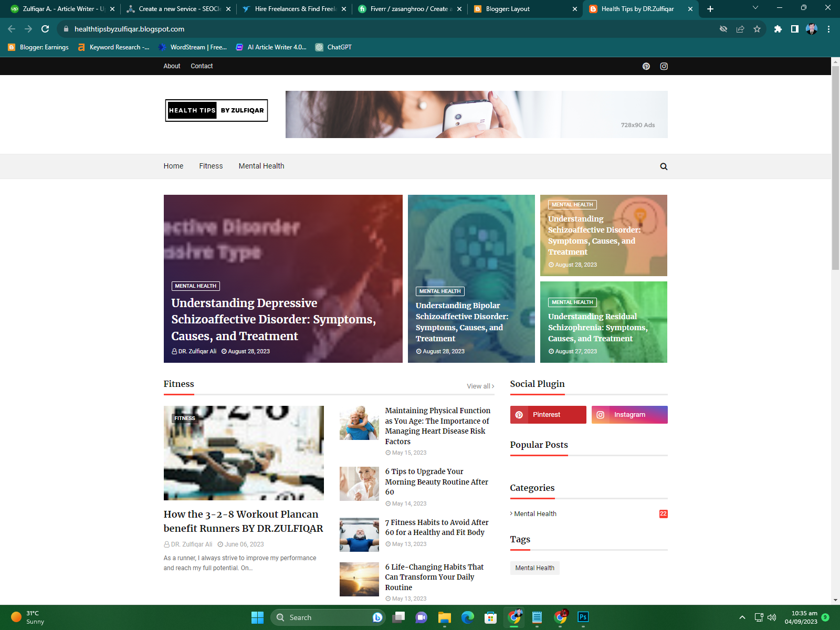The width and height of the screenshot is (840, 630).
Task: Click the search magnifier icon in navigation bar
Action: (x=664, y=166)
